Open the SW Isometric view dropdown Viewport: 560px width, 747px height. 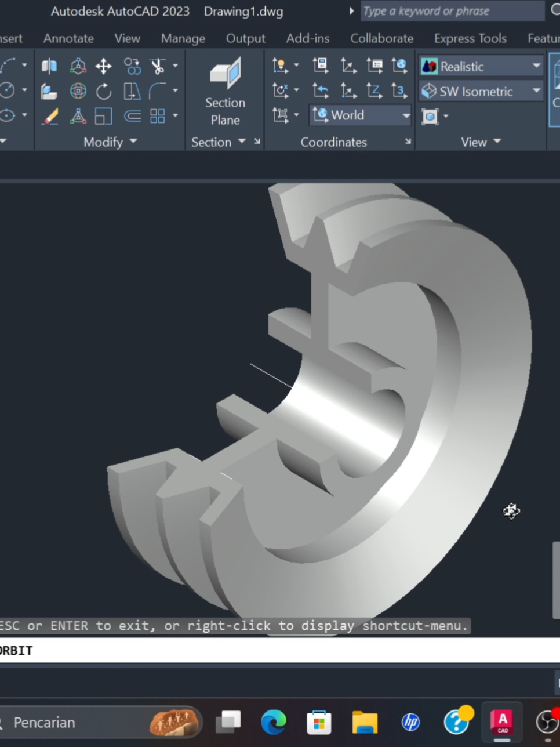point(536,91)
